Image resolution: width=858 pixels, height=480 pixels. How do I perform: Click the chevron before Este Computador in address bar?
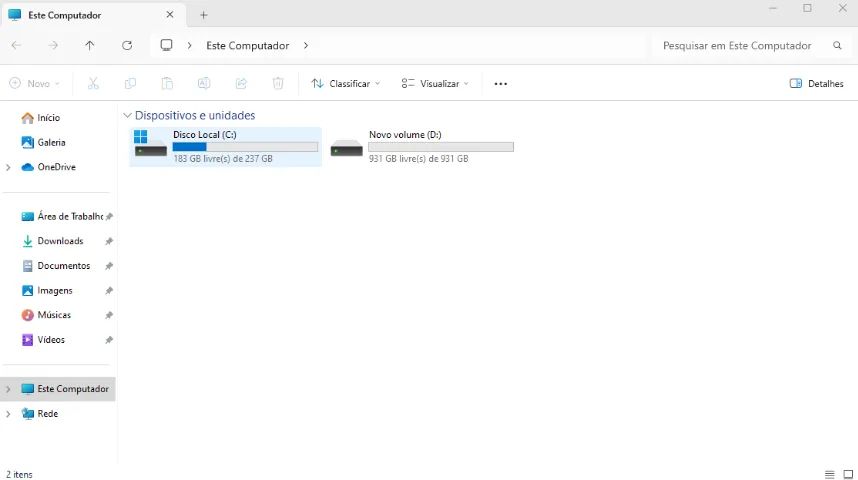point(189,45)
